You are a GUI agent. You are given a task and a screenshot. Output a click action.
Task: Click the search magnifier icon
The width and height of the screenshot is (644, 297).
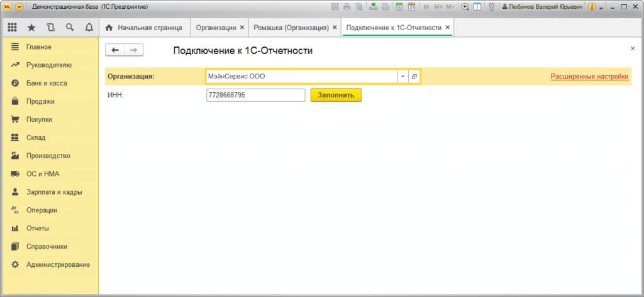tap(69, 28)
